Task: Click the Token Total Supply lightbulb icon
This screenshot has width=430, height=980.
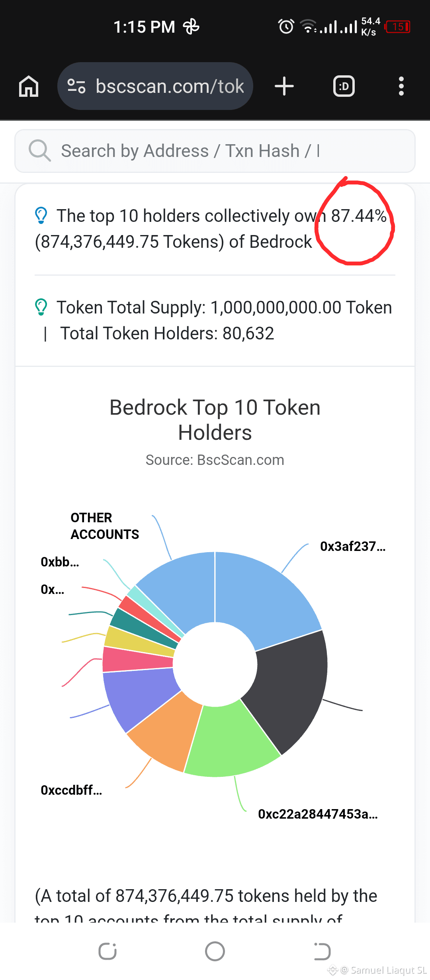Action: coord(41,307)
